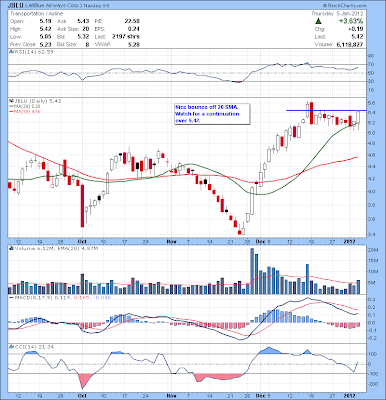The height and width of the screenshot is (400, 386).
Task: Click the 'Nice bounce off 20 SMA' annotation box
Action: (x=212, y=114)
